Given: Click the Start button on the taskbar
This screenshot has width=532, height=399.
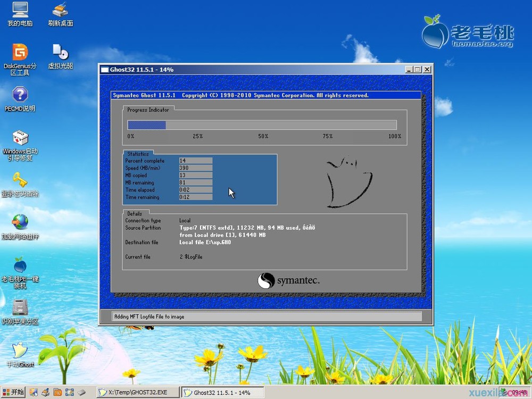Looking at the screenshot, I should 13,393.
